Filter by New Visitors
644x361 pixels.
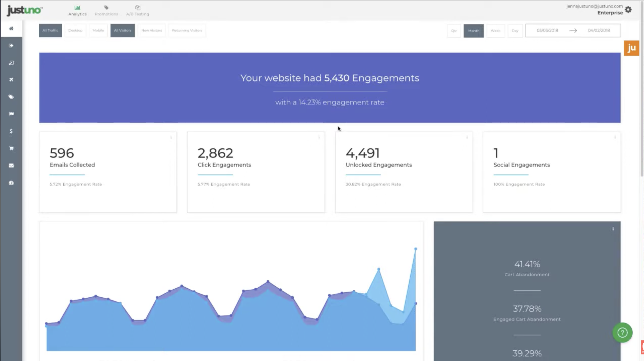coord(151,30)
